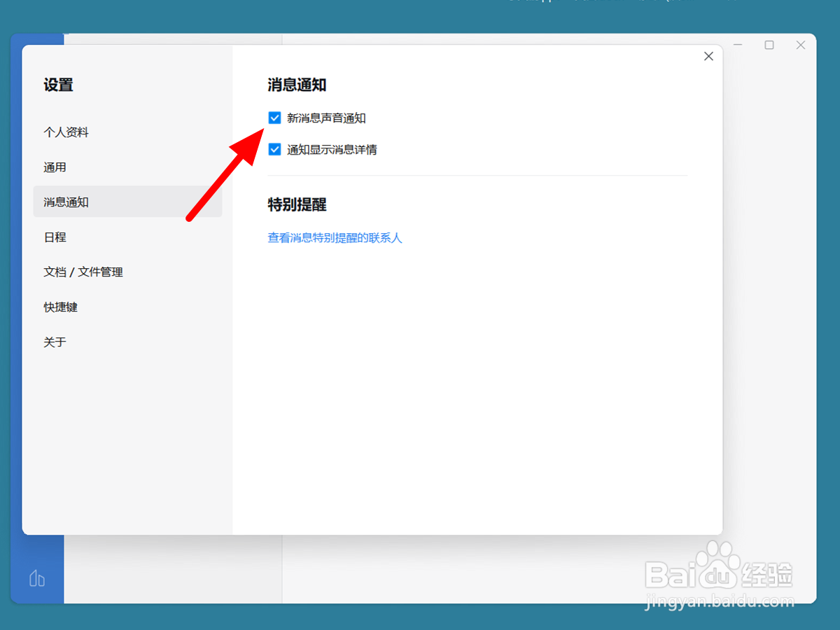The width and height of the screenshot is (840, 630).
Task: Toggle the new message sound checkbox off
Action: (274, 118)
